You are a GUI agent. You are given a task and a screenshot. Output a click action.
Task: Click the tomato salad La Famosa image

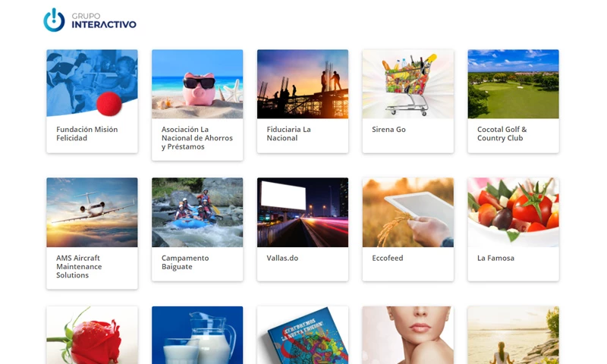click(514, 212)
